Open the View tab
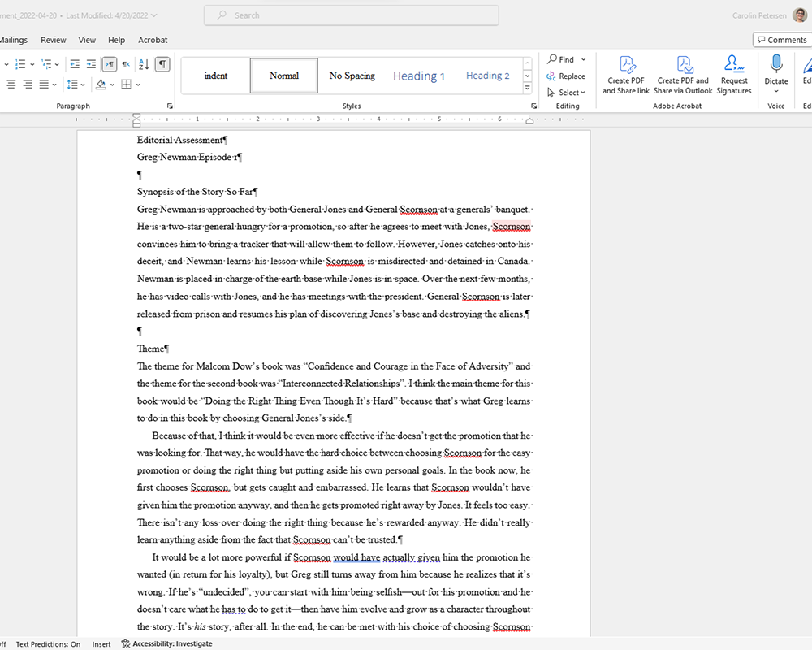 (87, 40)
